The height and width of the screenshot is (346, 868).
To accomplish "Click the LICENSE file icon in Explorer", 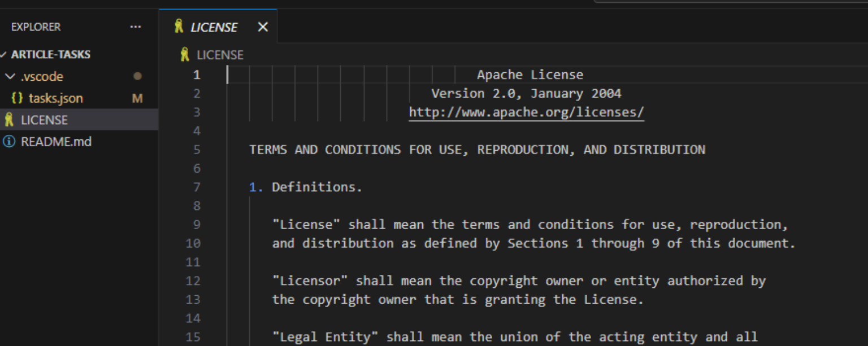I will 9,120.
